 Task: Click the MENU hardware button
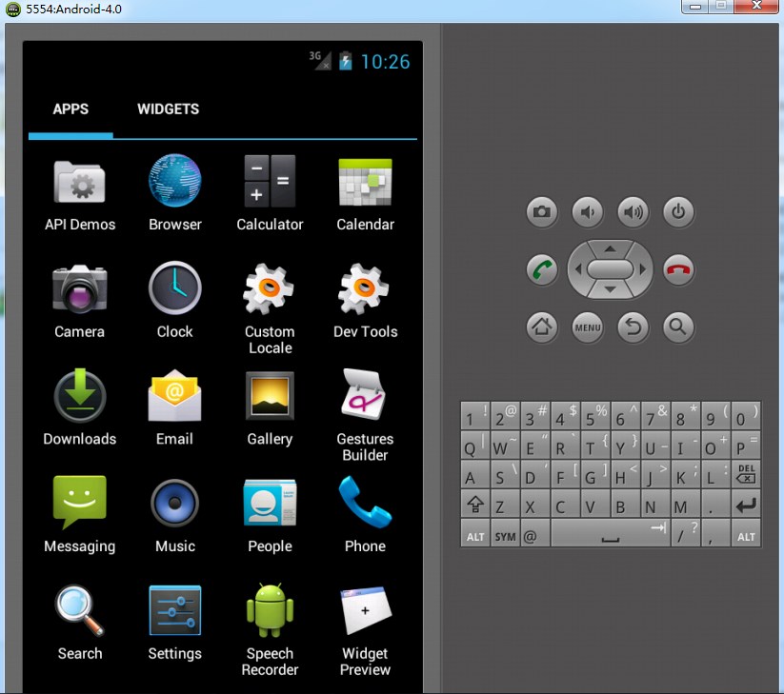(x=588, y=328)
